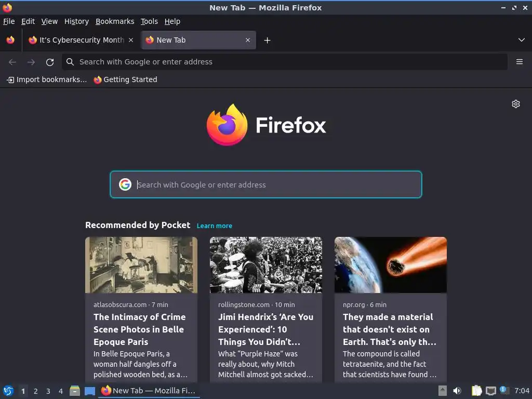Open the Edit menu
The width and height of the screenshot is (532, 399).
28,21
